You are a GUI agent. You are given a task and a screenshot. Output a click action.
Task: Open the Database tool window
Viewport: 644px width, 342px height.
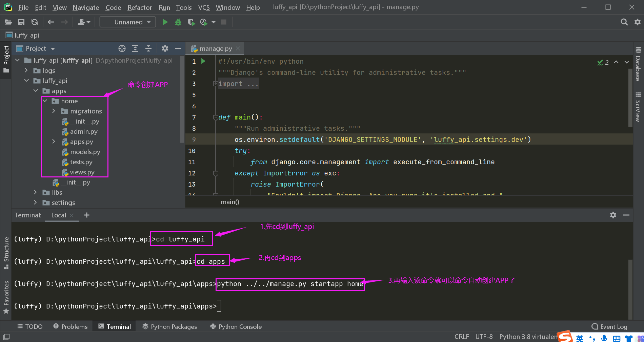638,64
